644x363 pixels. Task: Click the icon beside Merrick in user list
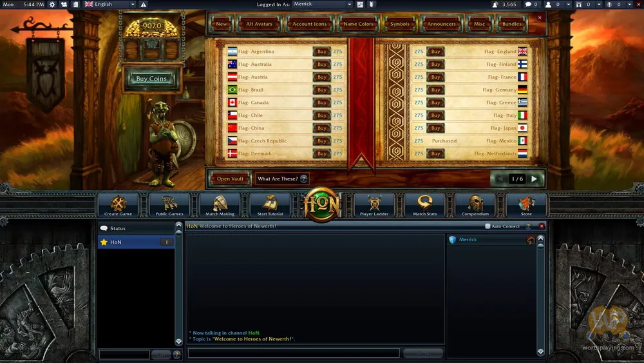click(531, 240)
